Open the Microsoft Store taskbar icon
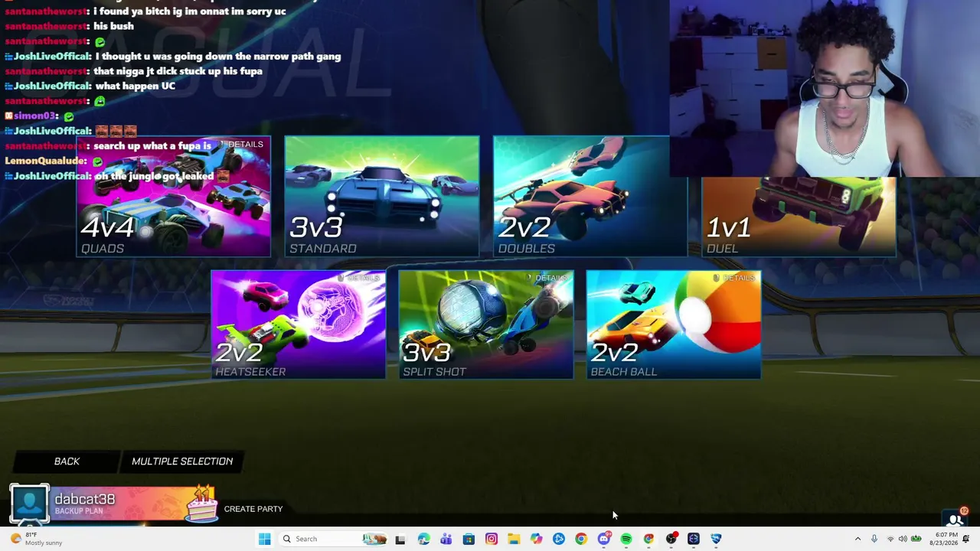 click(x=469, y=539)
